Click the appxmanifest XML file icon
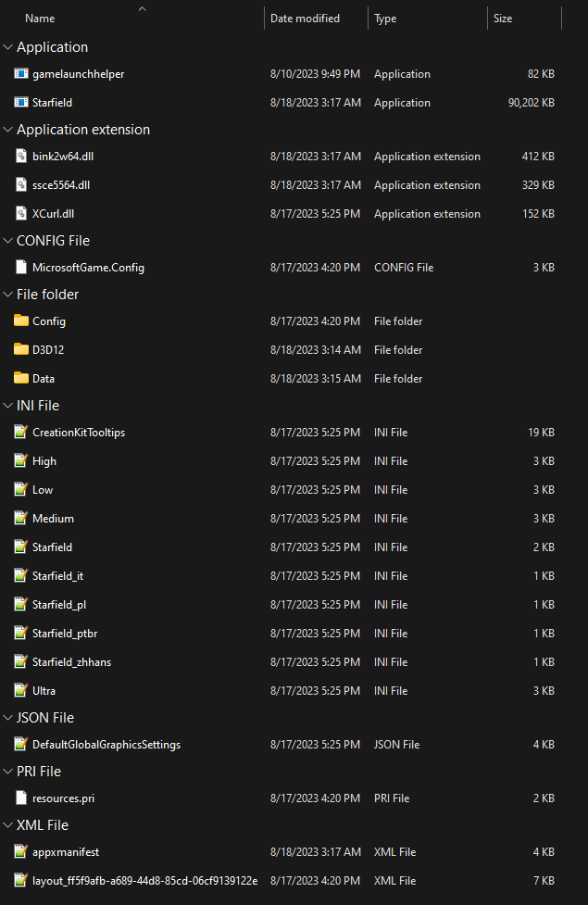Viewport: 588px width, 905px height. pos(20,852)
